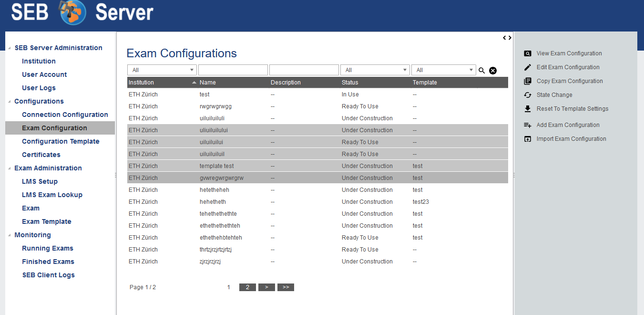The height and width of the screenshot is (315, 644).
Task: Click the Import Exam Configuration icon
Action: [527, 139]
